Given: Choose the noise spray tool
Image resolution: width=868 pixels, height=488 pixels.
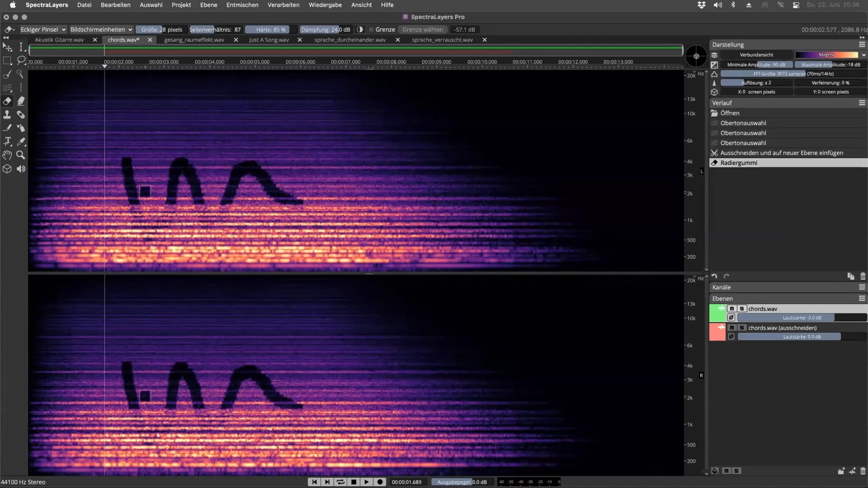Looking at the screenshot, I should point(21,128).
